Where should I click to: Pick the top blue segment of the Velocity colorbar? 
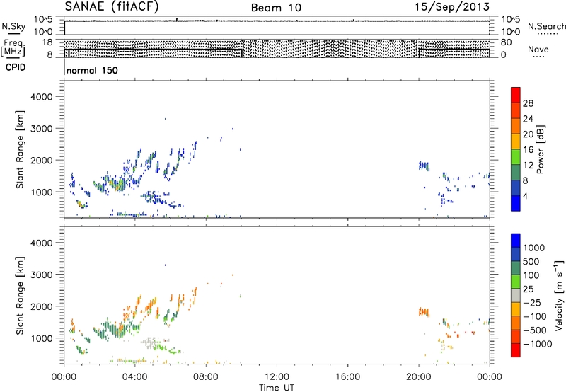516,241
